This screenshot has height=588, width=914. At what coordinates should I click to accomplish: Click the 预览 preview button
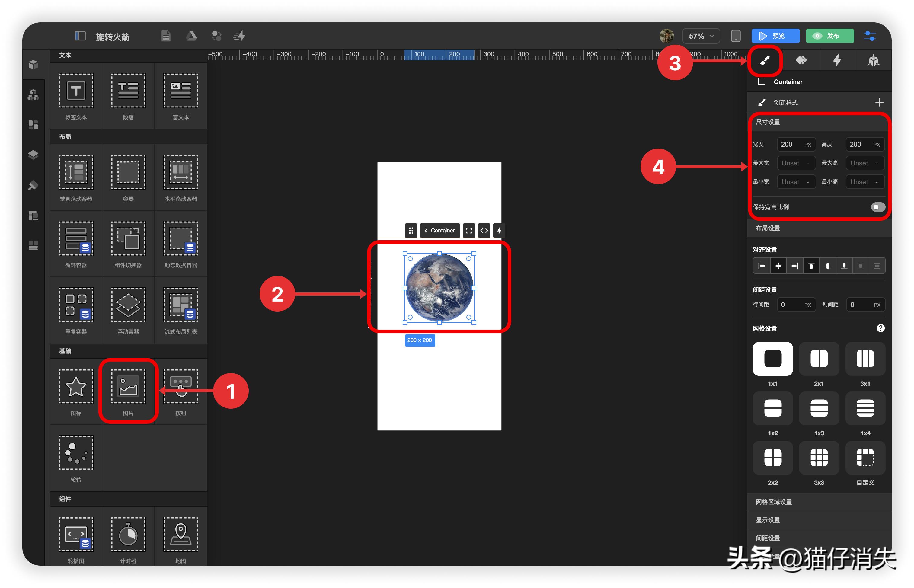[x=776, y=36]
